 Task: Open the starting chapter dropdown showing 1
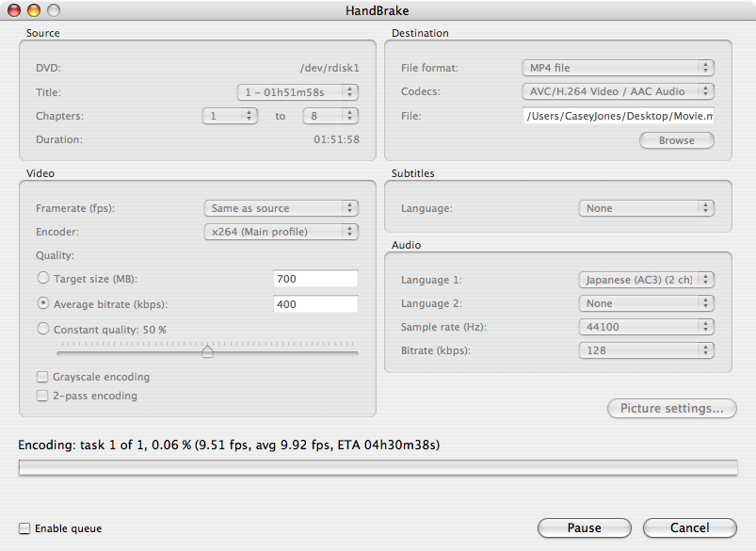click(230, 116)
